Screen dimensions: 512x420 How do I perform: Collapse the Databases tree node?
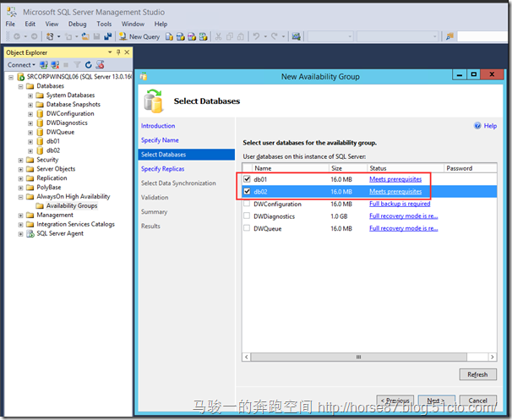coord(20,86)
